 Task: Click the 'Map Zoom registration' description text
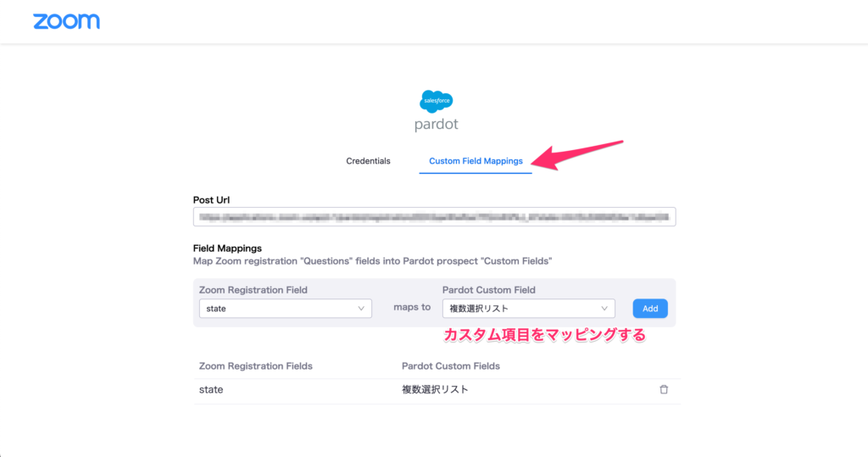tap(373, 261)
